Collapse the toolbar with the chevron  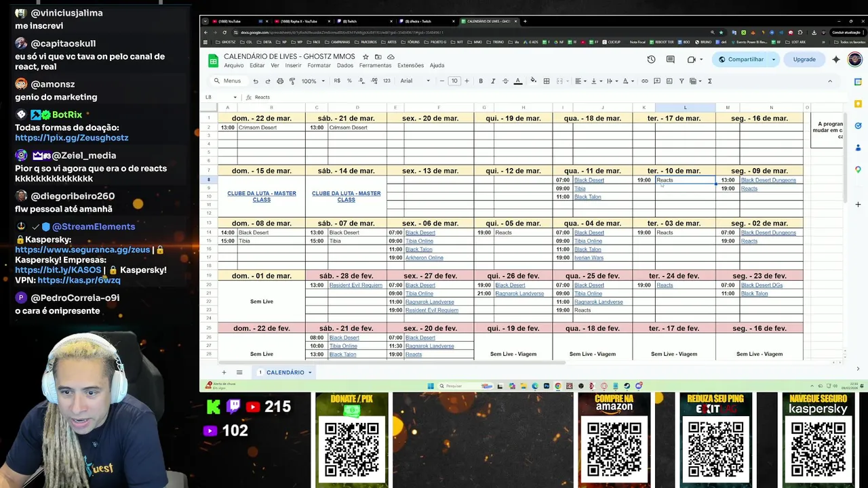(x=829, y=81)
